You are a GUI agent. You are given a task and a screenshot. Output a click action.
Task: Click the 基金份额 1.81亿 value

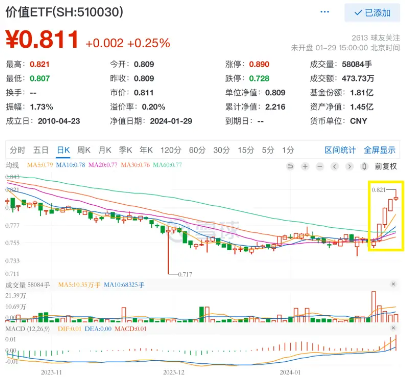[x=362, y=93]
